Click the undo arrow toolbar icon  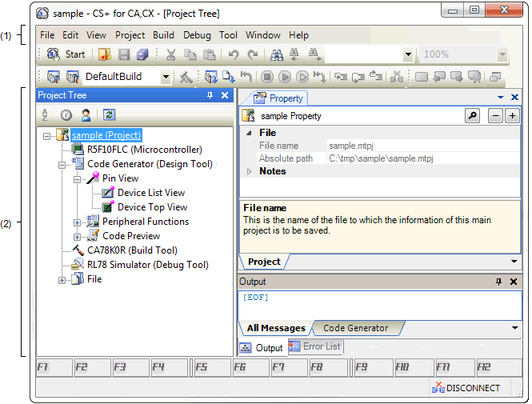click(x=233, y=55)
